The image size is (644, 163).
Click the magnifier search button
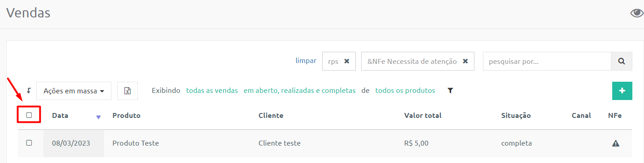click(x=622, y=61)
